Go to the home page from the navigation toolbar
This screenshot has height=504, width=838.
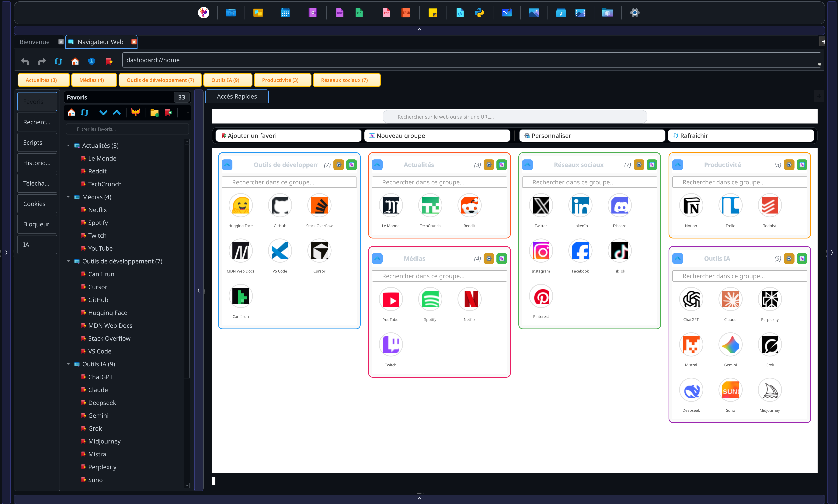point(75,61)
